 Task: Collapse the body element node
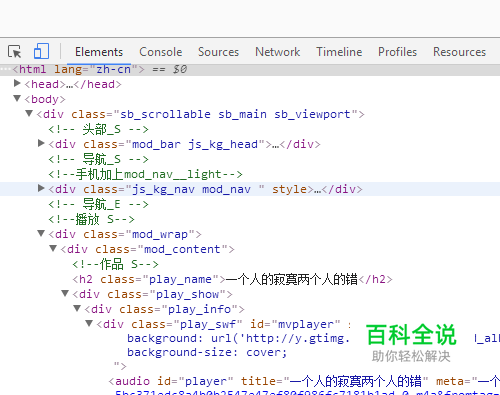click(x=17, y=98)
